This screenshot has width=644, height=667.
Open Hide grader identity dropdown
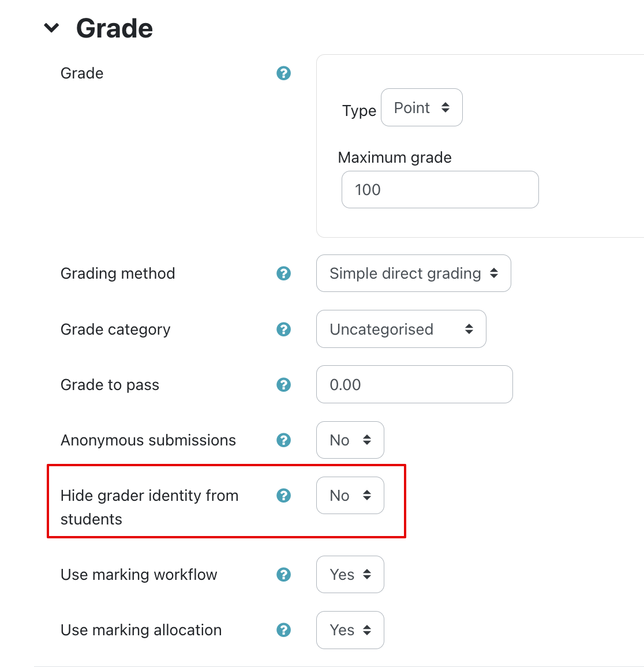350,496
